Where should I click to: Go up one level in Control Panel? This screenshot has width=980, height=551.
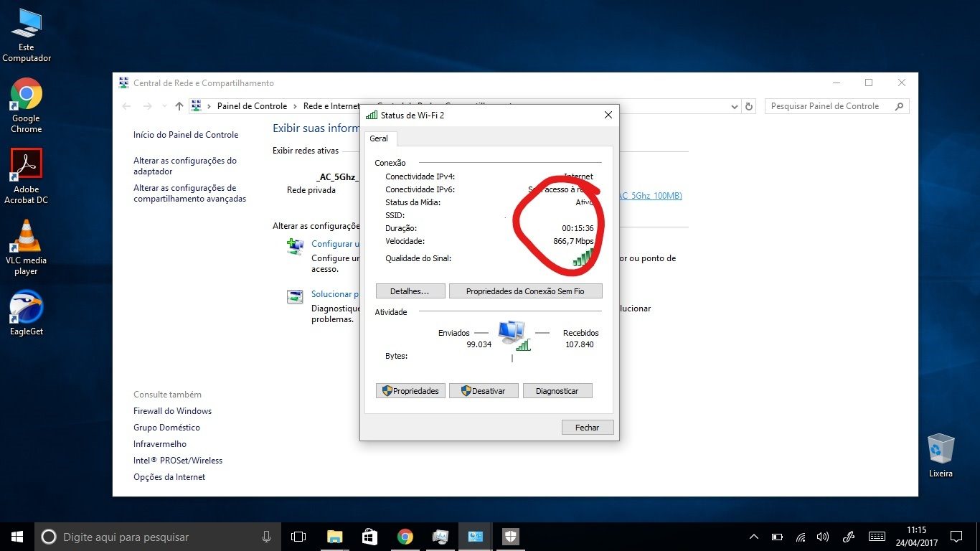[x=179, y=106]
